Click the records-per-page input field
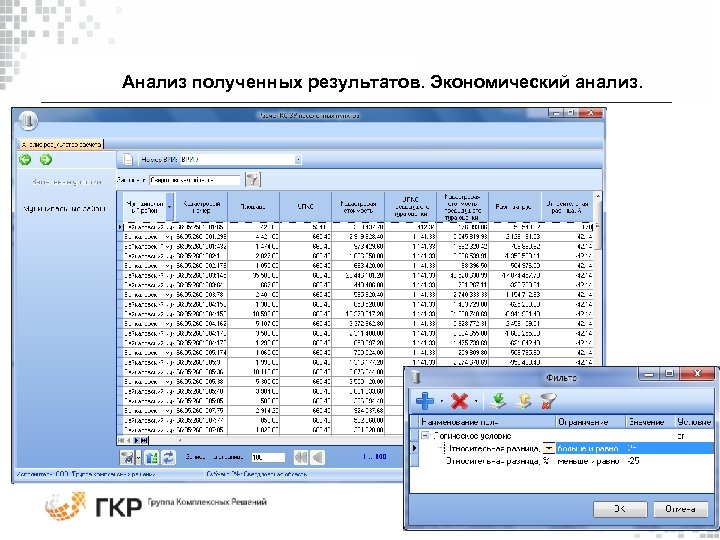 (x=268, y=457)
